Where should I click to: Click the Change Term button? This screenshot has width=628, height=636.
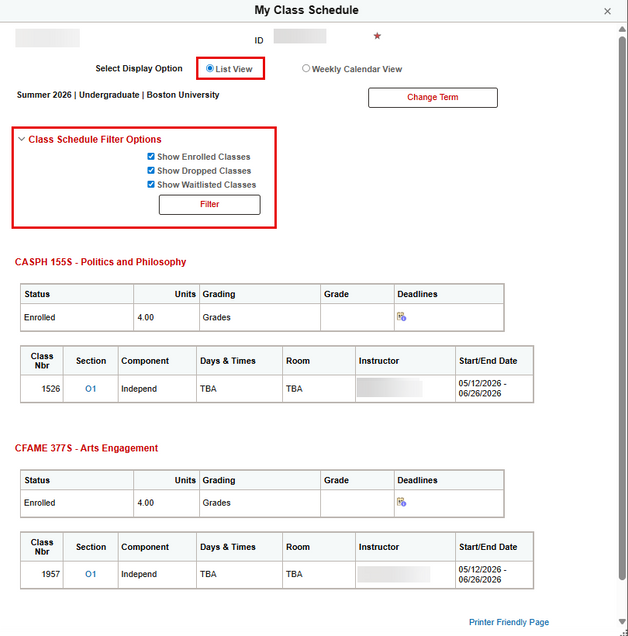(433, 97)
